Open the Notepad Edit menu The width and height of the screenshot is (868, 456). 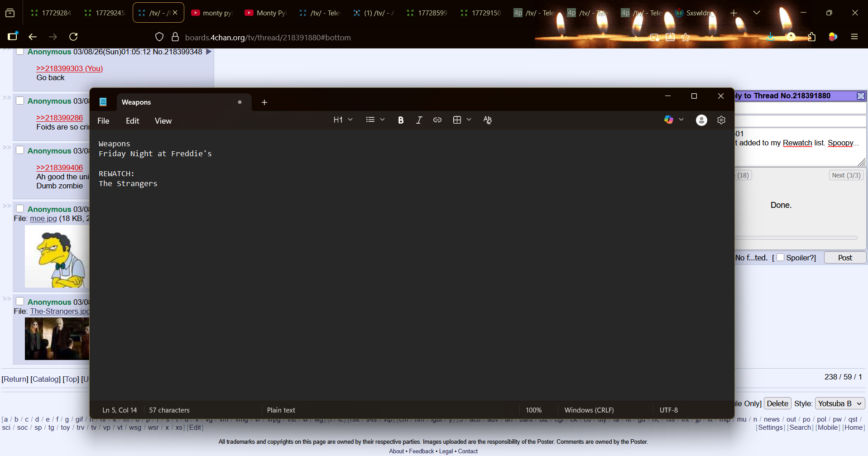133,121
